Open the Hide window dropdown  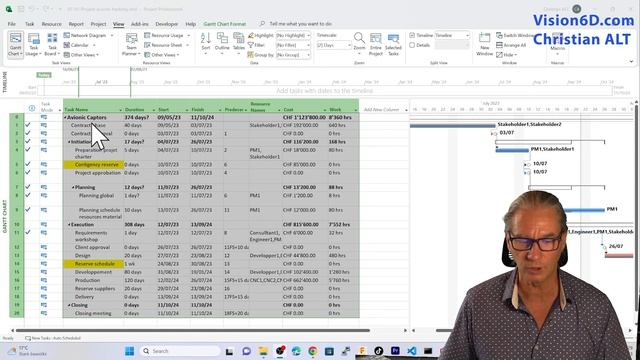click(507, 55)
